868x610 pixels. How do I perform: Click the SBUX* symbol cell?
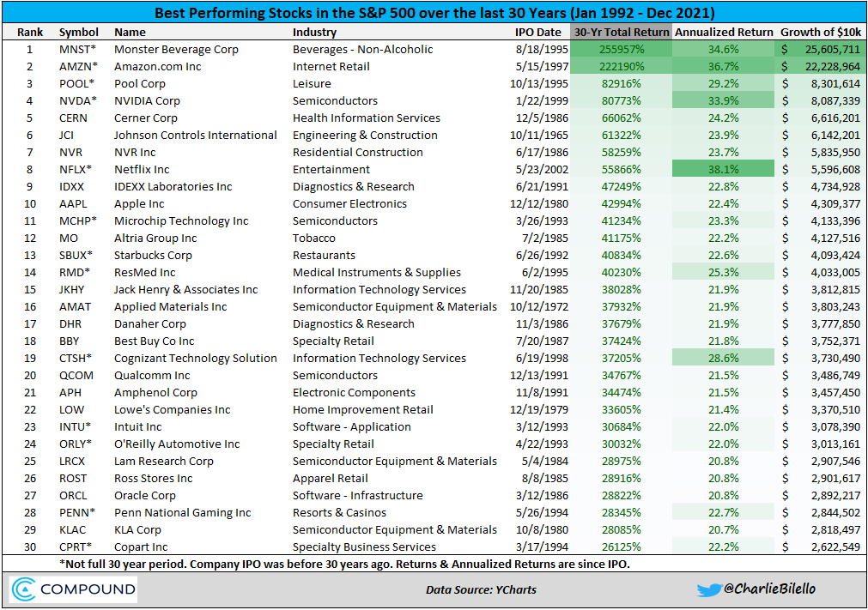click(76, 255)
